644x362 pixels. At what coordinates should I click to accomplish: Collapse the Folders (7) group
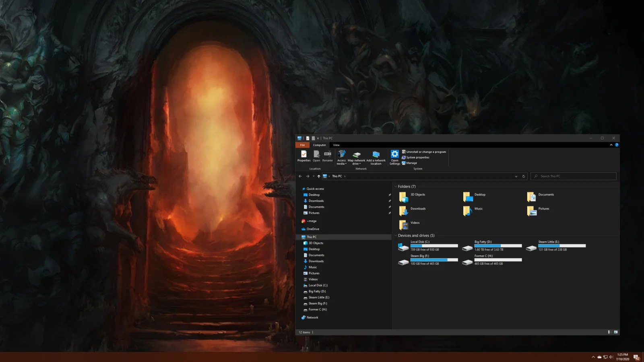coord(396,187)
